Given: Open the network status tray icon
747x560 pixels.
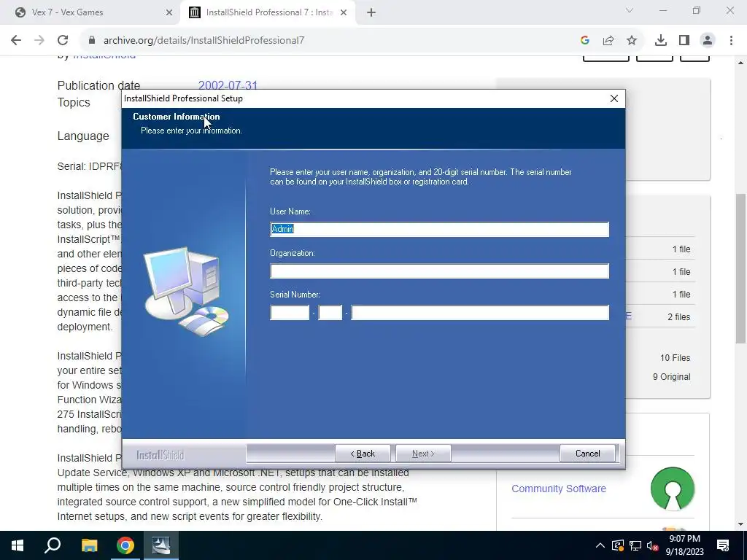Looking at the screenshot, I should pos(635,545).
